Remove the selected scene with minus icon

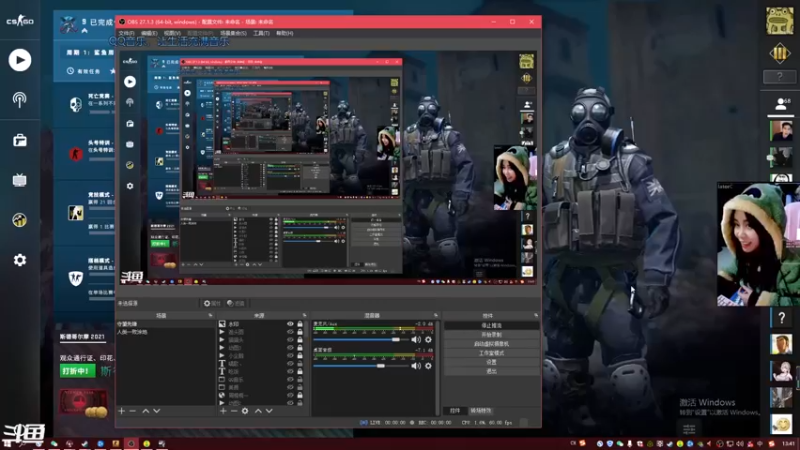133,411
